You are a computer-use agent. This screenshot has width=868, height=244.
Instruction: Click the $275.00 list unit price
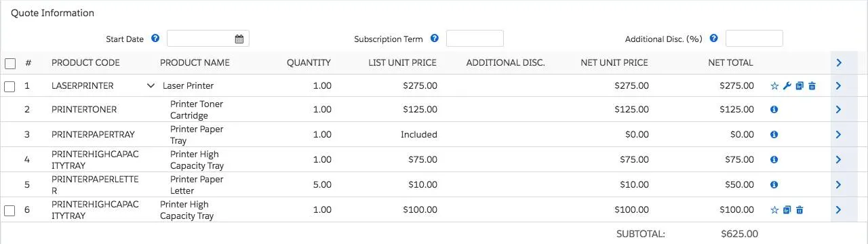click(x=420, y=86)
